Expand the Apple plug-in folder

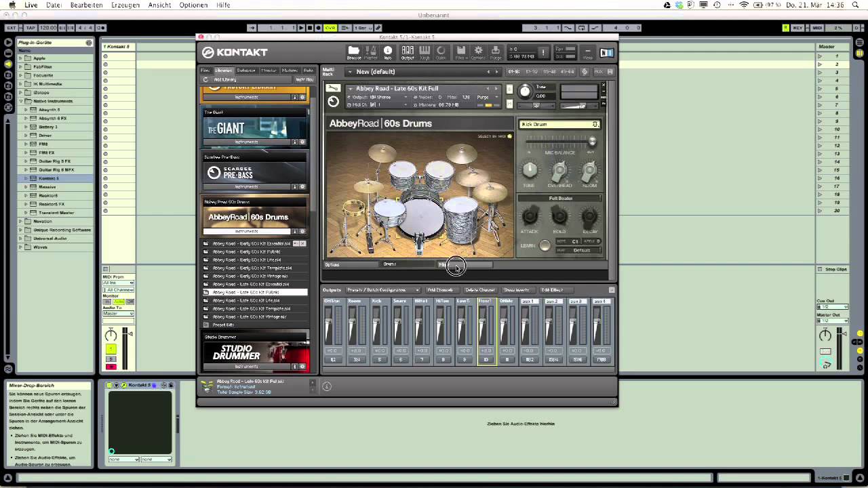pos(20,58)
